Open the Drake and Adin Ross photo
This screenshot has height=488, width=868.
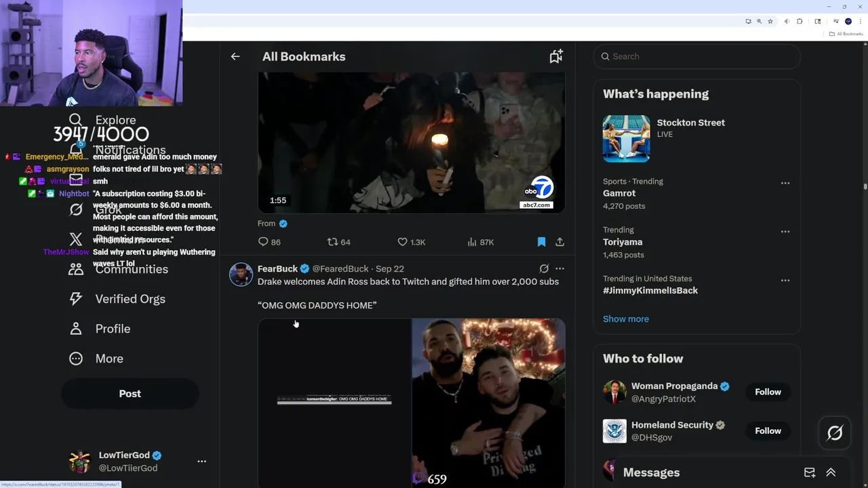pyautogui.click(x=488, y=403)
